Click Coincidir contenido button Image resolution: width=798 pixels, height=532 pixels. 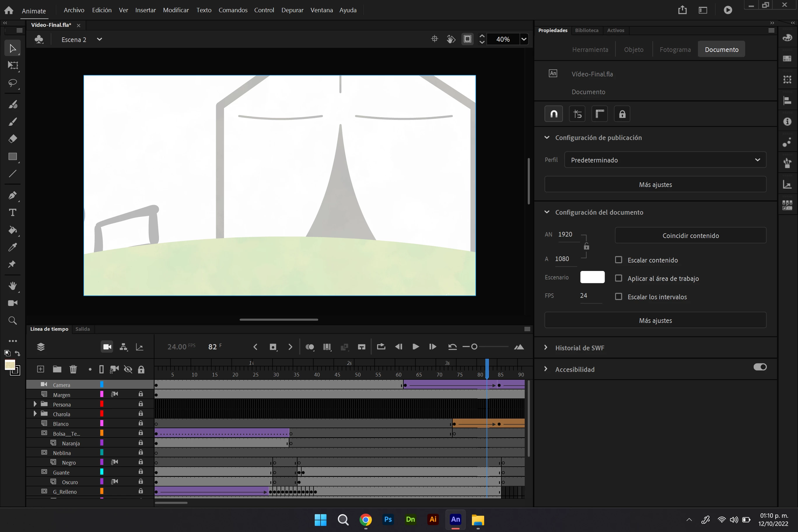pos(690,235)
